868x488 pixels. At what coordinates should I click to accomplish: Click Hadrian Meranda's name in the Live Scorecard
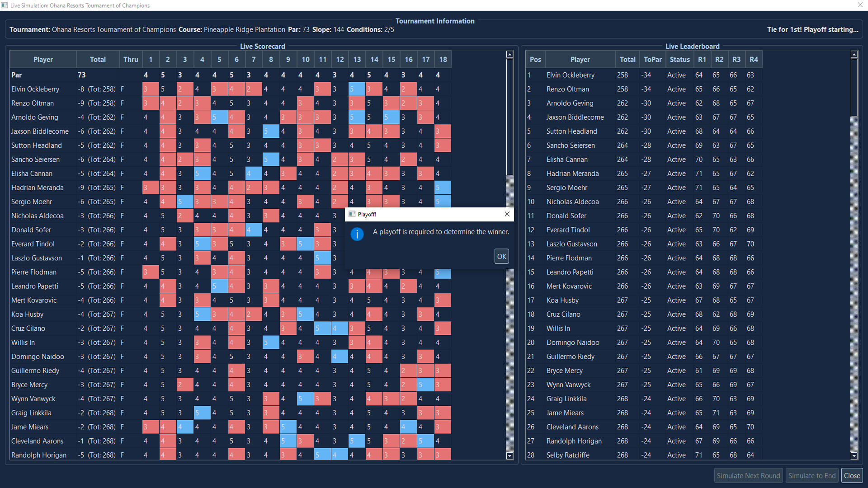coord(38,187)
